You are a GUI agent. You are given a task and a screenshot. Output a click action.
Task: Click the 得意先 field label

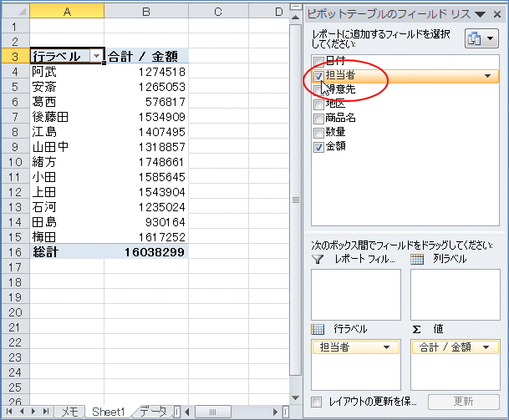341,89
